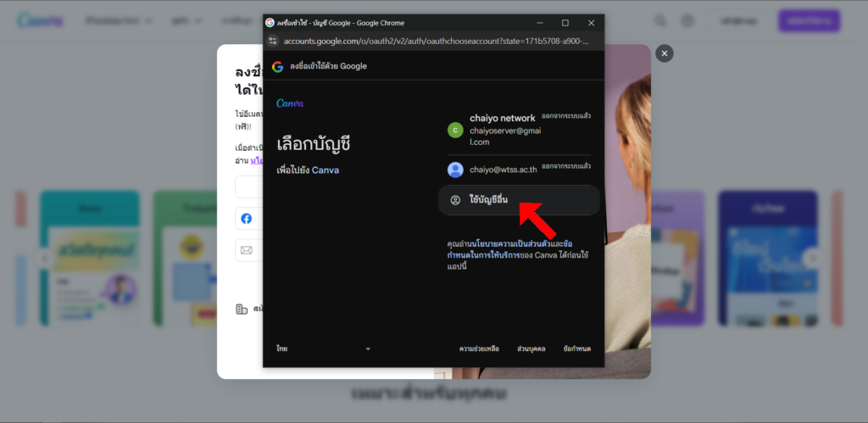Open the first dropdown menu in Canva header
This screenshot has width=868, height=423.
[119, 21]
